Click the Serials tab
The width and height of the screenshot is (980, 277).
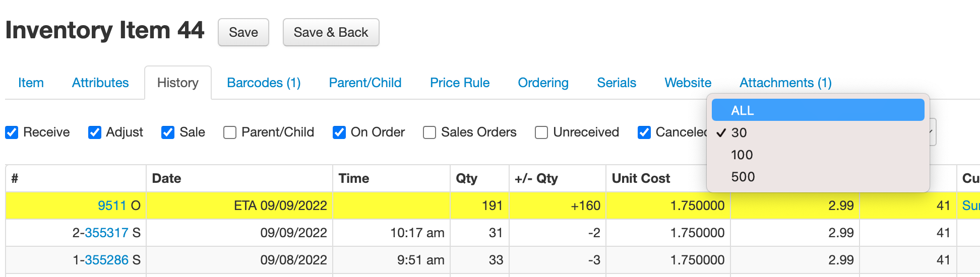pos(616,83)
